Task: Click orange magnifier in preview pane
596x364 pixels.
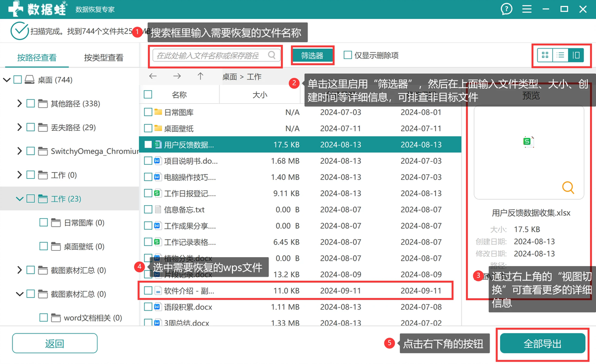Action: tap(568, 187)
